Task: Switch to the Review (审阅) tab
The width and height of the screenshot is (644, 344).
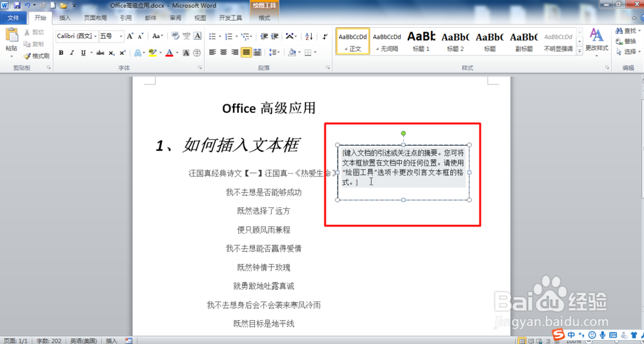Action: click(175, 17)
